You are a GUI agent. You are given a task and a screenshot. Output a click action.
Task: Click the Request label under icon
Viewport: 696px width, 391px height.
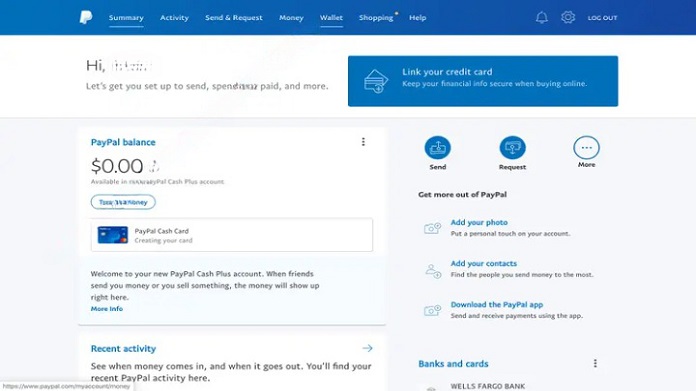pyautogui.click(x=512, y=167)
